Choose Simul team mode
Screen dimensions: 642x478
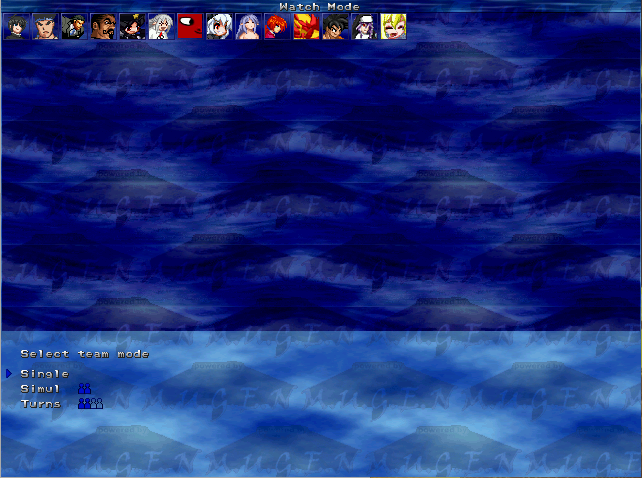coord(40,389)
